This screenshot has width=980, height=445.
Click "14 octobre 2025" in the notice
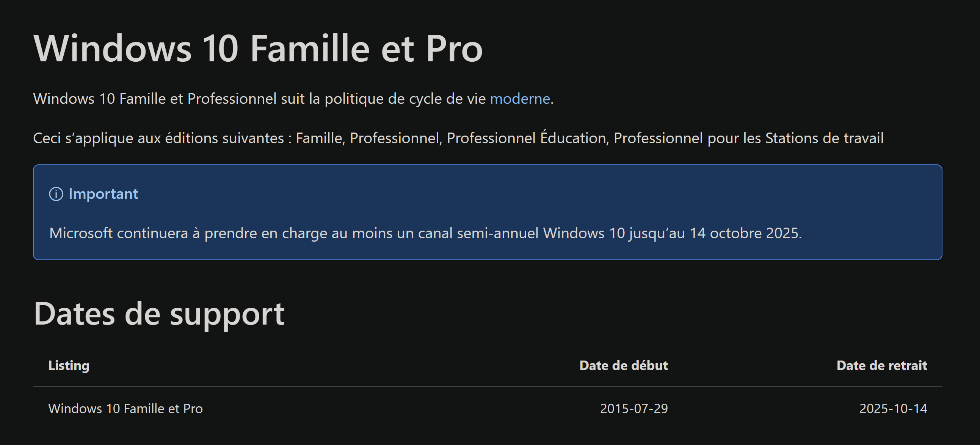745,233
